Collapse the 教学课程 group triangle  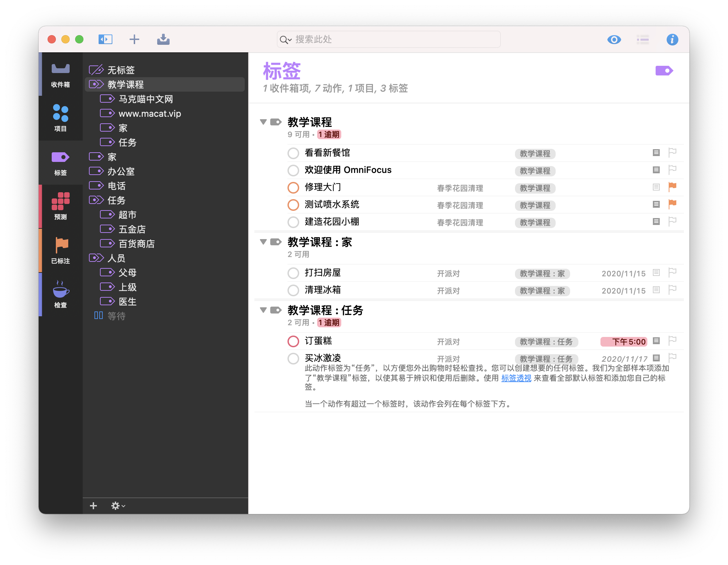click(x=263, y=122)
